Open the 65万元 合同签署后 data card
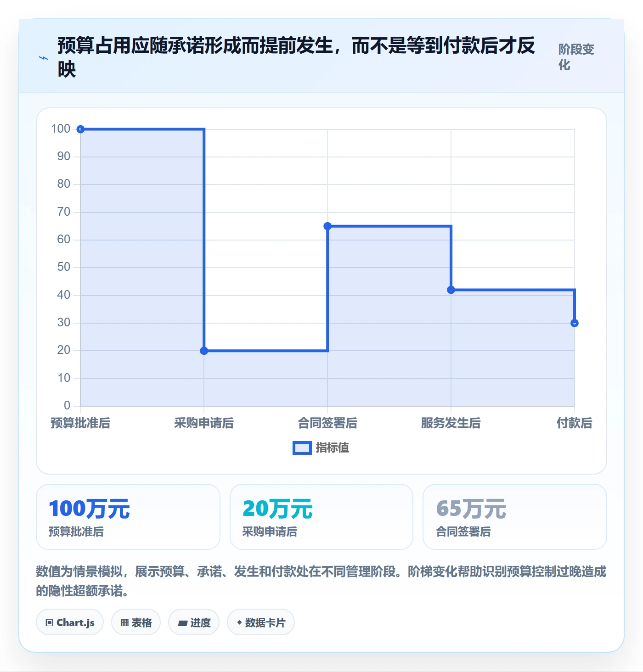Image resolution: width=643 pixels, height=672 pixels. [x=515, y=517]
